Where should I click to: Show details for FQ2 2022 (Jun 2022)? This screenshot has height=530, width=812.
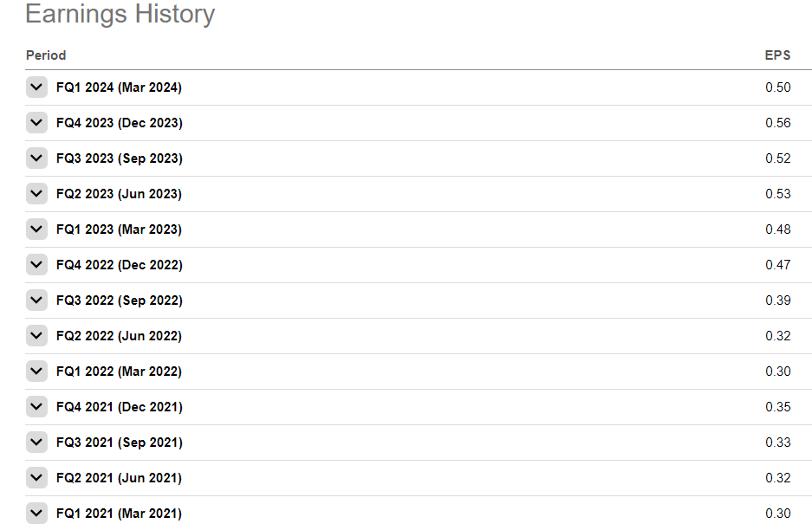[36, 336]
